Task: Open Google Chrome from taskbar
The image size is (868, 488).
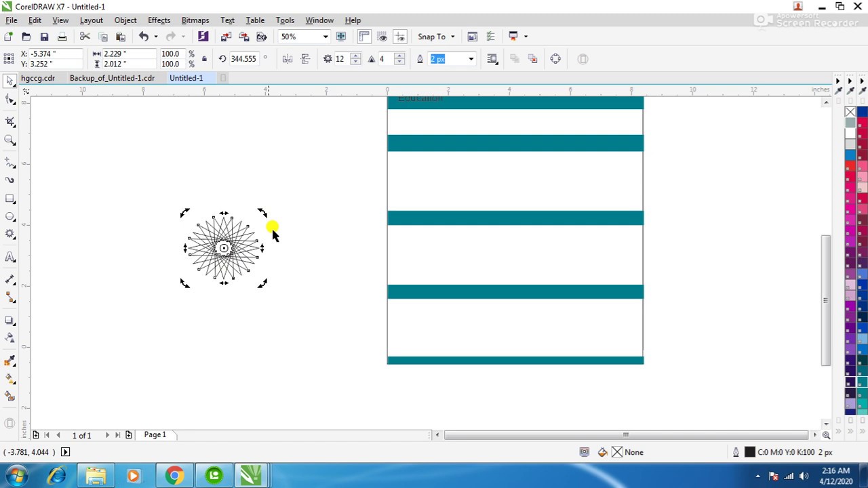Action: point(174,476)
